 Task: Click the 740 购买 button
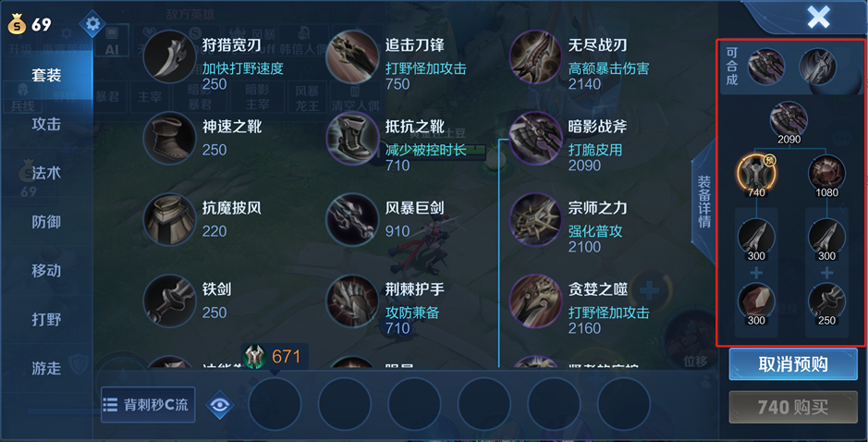pos(793,408)
